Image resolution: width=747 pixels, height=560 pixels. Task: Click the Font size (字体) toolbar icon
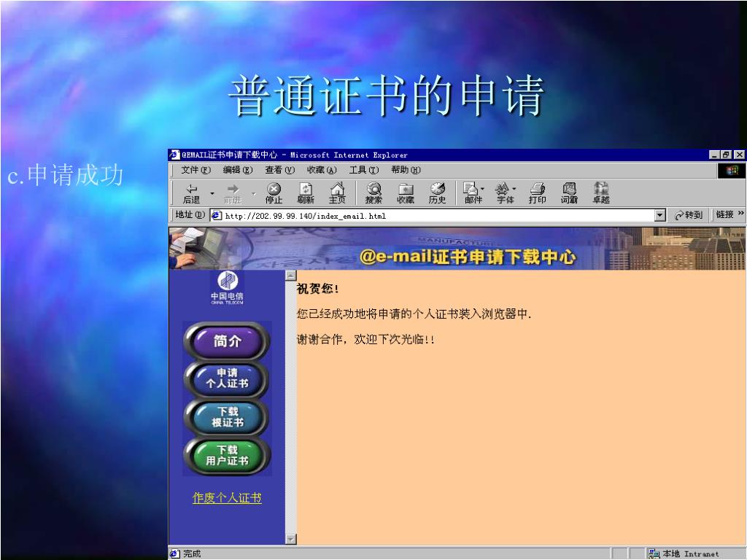pyautogui.click(x=503, y=193)
